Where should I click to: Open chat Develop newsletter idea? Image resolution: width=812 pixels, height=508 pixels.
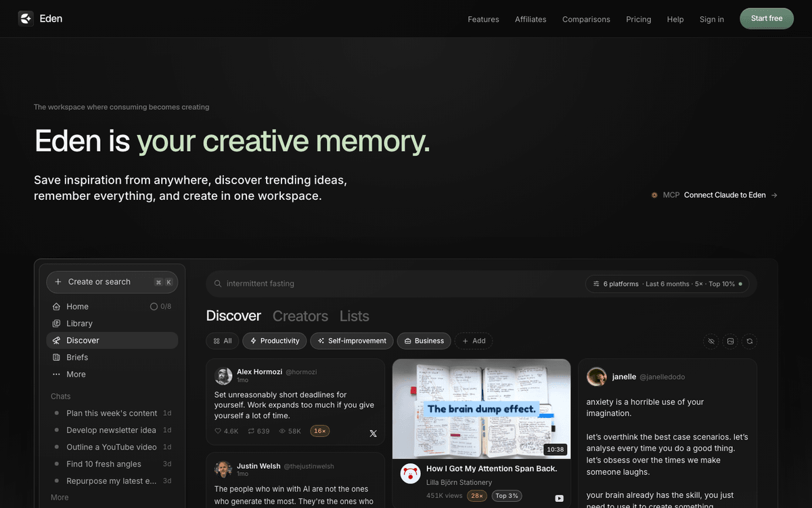[x=112, y=430]
